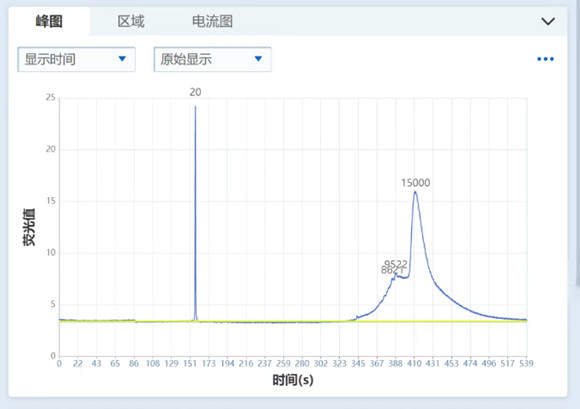580x409 pixels.
Task: Open the 显示时间 dropdown
Action: [x=76, y=59]
